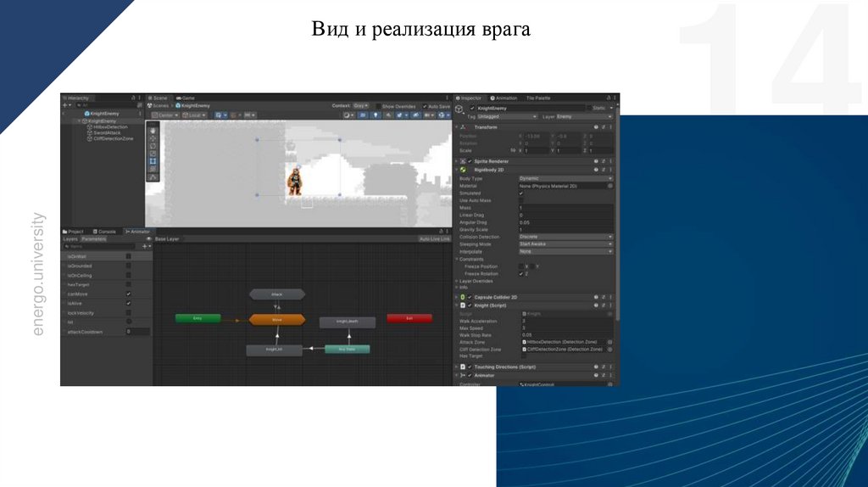Toggle Base Layer visibility eye
Screen dimensions: 868x487
pos(149,238)
